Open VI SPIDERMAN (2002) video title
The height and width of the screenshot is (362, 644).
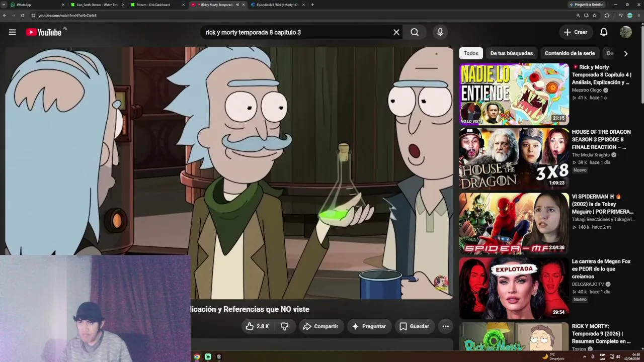pos(603,204)
